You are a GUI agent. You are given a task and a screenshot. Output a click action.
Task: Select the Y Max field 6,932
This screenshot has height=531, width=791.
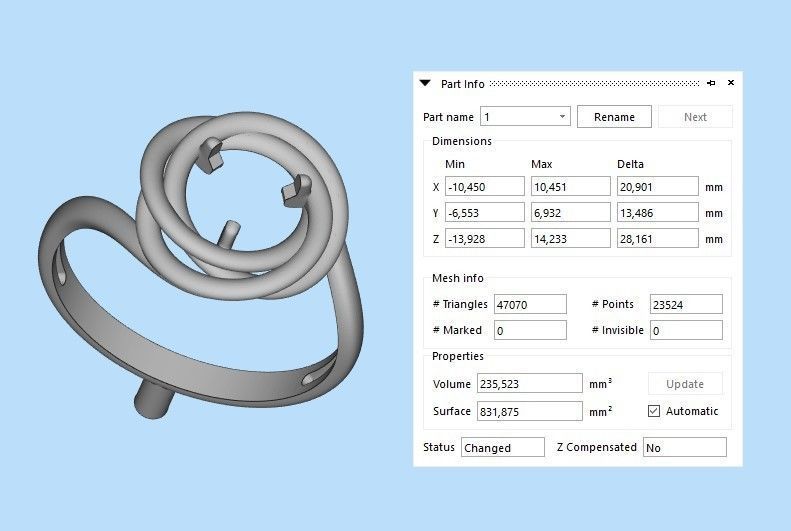coord(571,213)
